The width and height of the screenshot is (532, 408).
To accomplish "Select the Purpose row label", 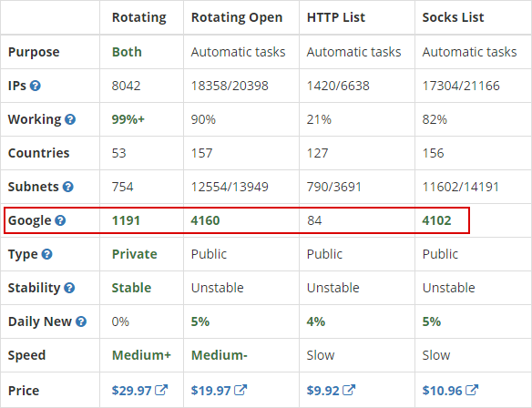I will pos(34,52).
